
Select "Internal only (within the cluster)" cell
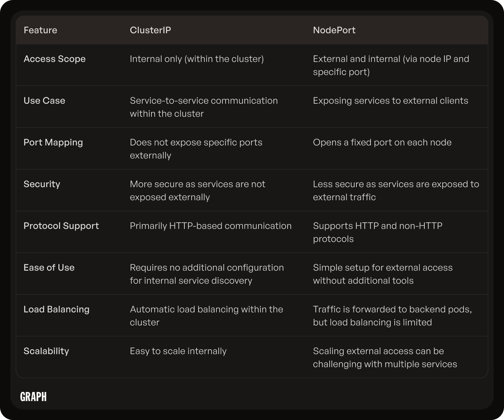[197, 59]
